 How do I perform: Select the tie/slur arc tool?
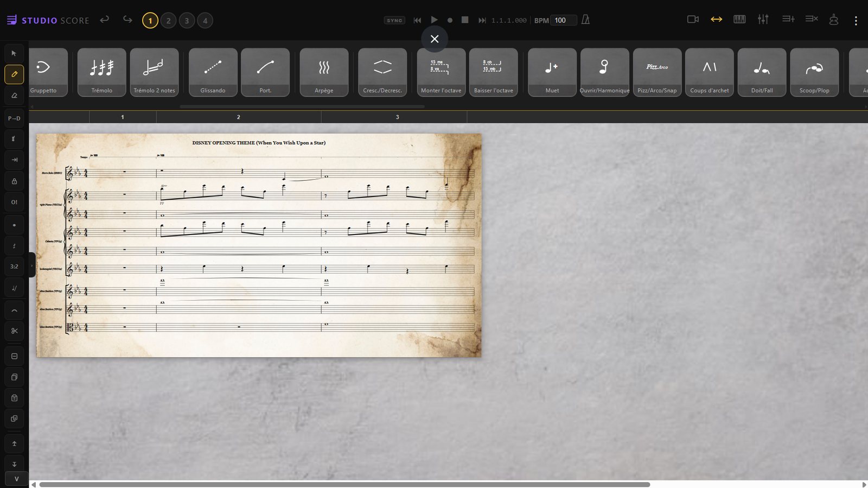click(x=14, y=310)
